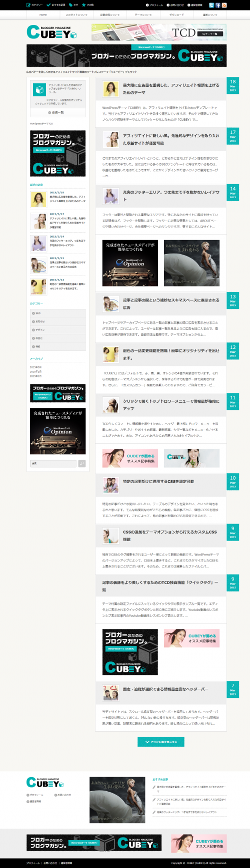This screenshot has width=250, height=868.
Task: Open the HOME navigation menu item
Action: pos(43,15)
